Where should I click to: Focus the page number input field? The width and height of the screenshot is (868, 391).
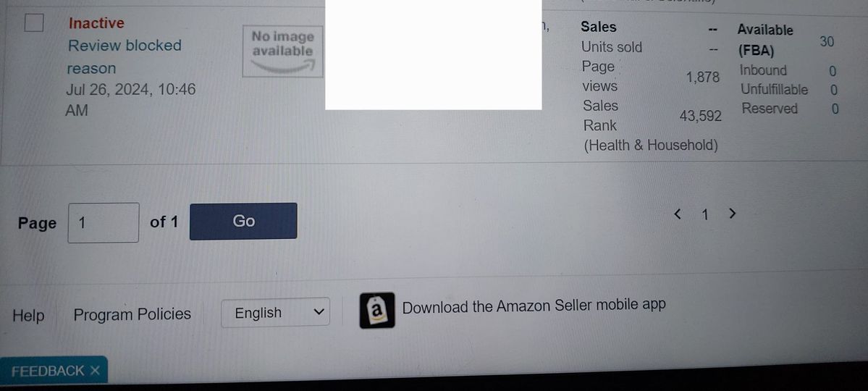pyautogui.click(x=104, y=222)
